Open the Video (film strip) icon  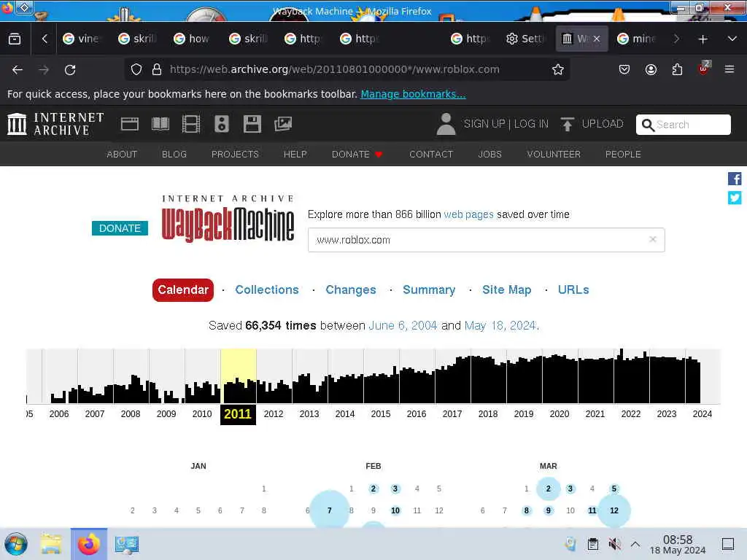191,124
